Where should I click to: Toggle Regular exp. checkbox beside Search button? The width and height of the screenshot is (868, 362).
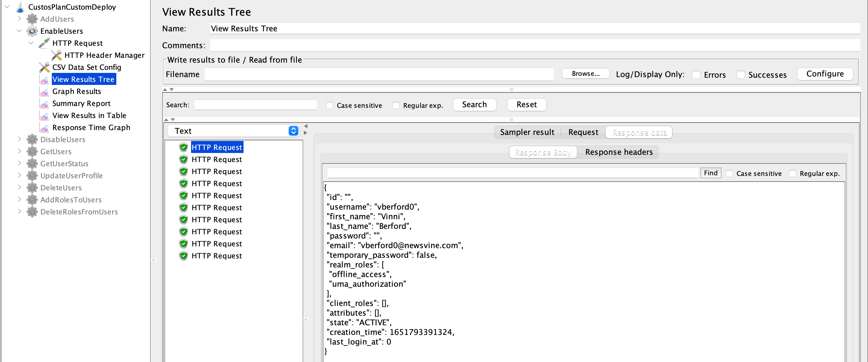[x=396, y=105]
